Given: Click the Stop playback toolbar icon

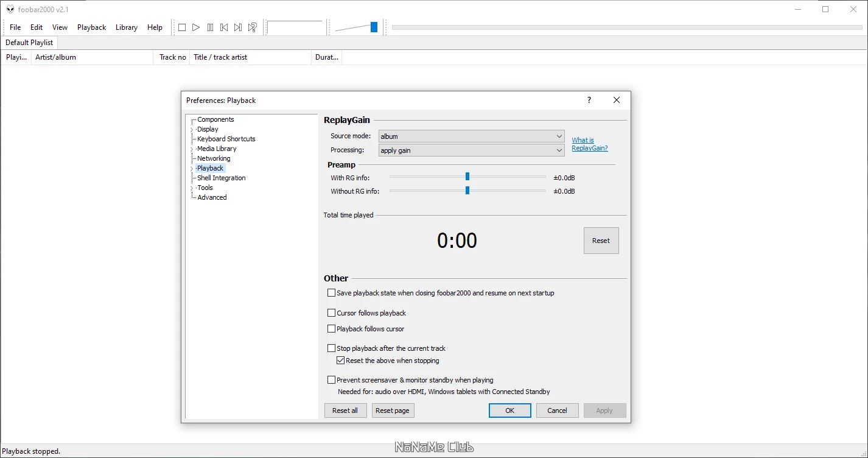Looking at the screenshot, I should point(181,27).
